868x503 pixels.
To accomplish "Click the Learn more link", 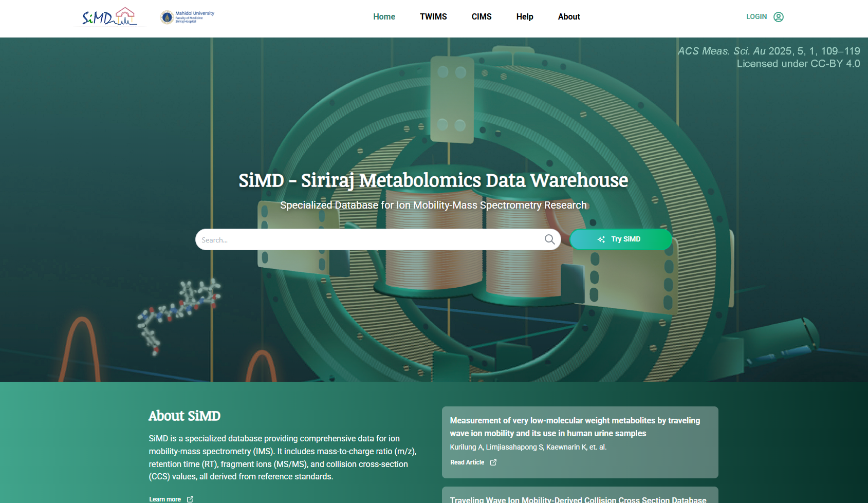I will (x=165, y=499).
